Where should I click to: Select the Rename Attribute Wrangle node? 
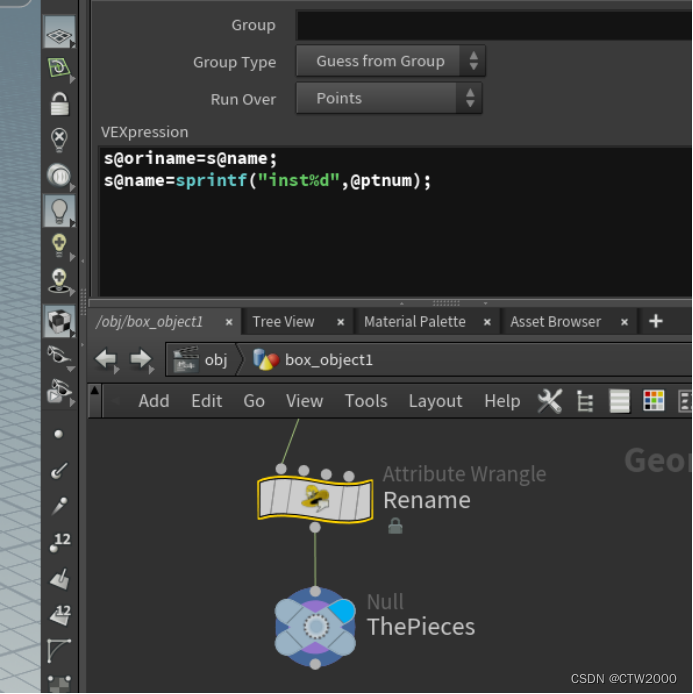[315, 499]
